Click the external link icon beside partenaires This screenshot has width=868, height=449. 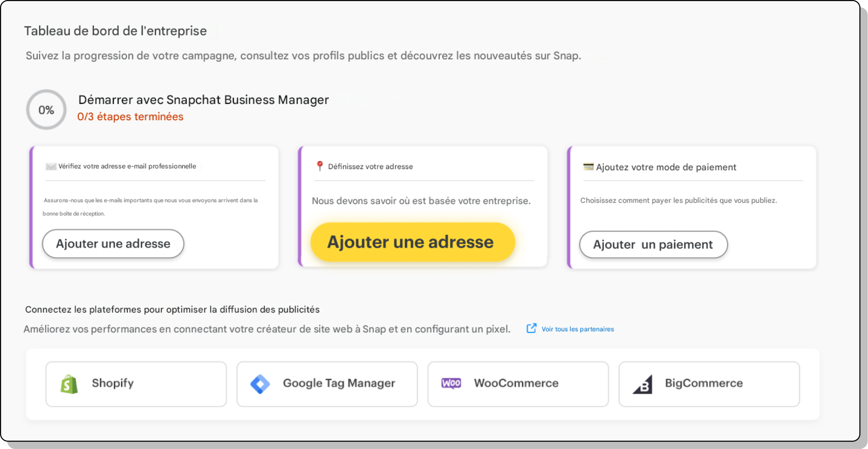coord(531,328)
